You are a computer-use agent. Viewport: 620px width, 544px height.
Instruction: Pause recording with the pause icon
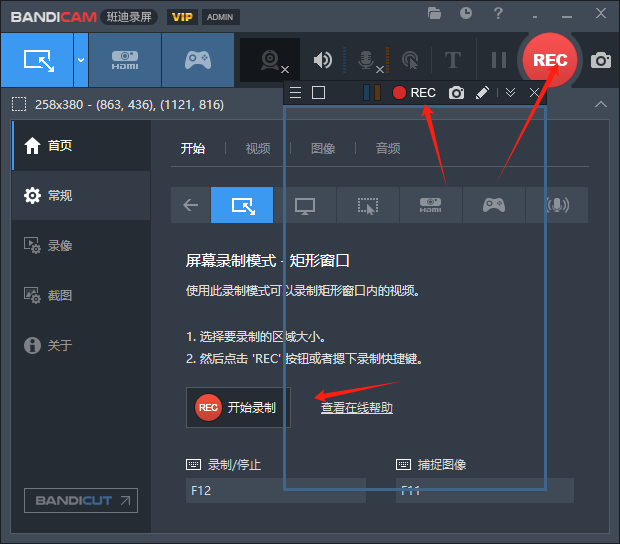(499, 60)
